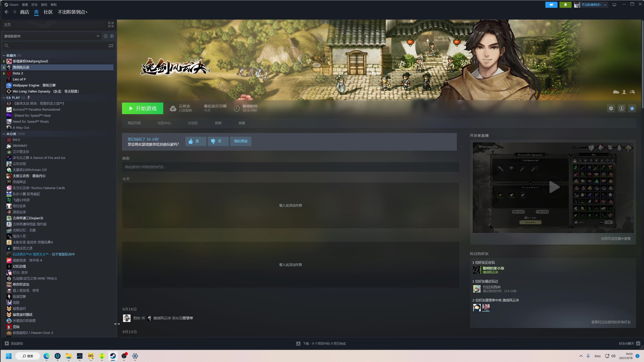Expand the 游戏和软件 filter dropdown
Image resolution: width=644 pixels, height=362 pixels.
[52, 36]
